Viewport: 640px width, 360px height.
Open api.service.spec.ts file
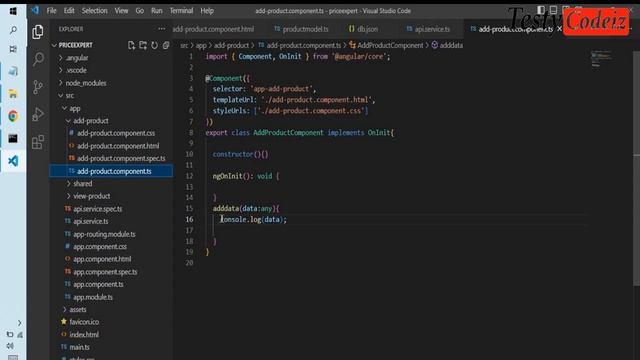[x=98, y=209]
